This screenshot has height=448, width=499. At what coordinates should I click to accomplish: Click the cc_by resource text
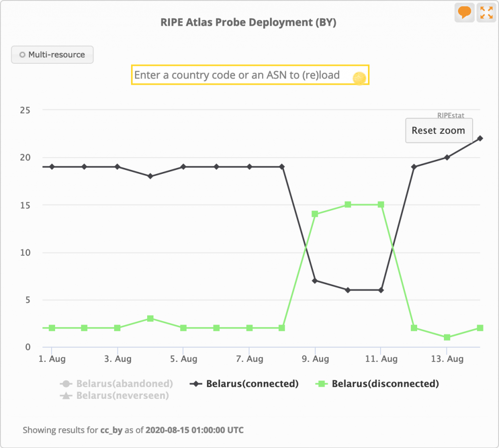coord(112,430)
